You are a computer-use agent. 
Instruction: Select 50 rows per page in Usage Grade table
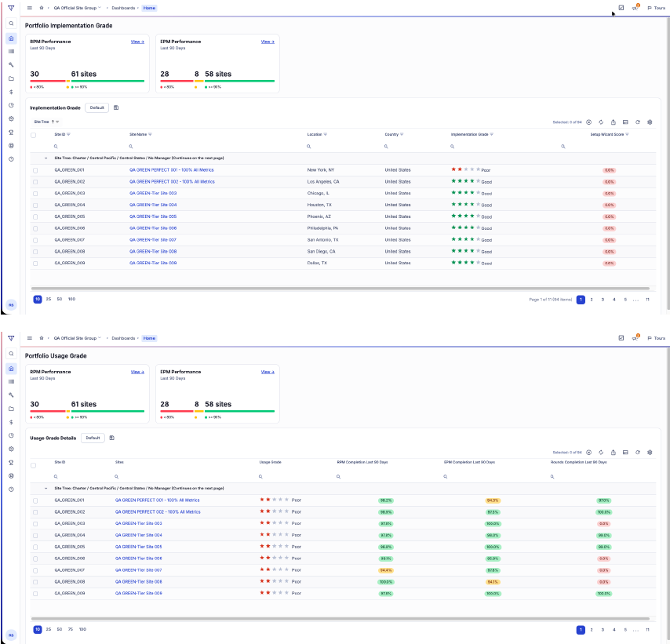point(60,629)
